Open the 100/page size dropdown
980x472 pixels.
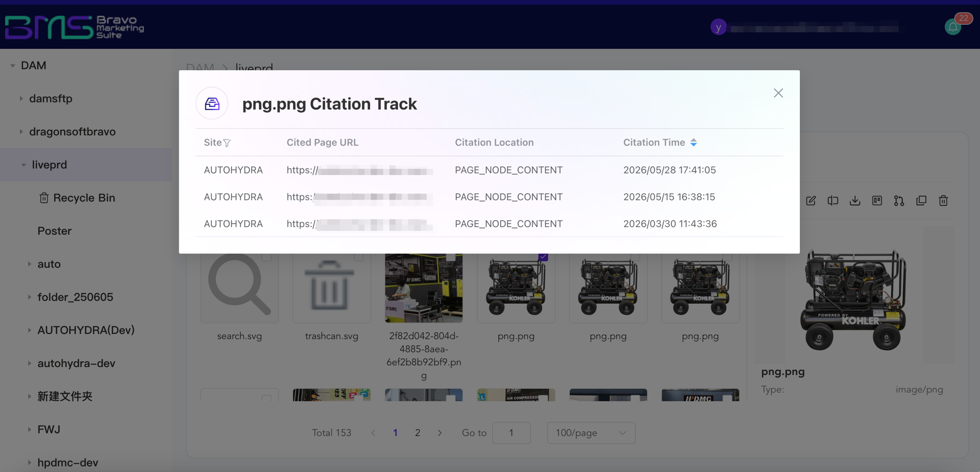[591, 433]
